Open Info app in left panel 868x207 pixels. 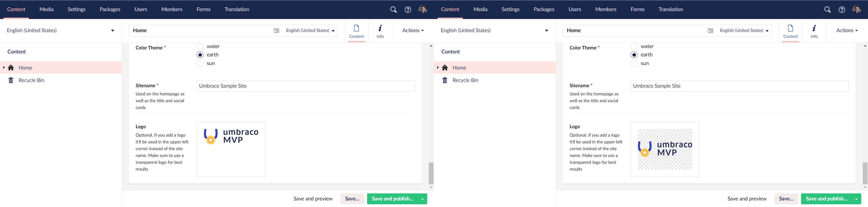(x=380, y=31)
